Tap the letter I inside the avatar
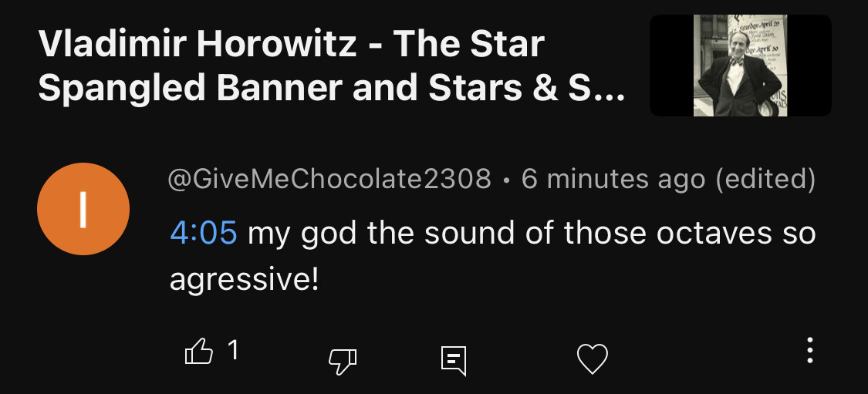 [x=83, y=209]
